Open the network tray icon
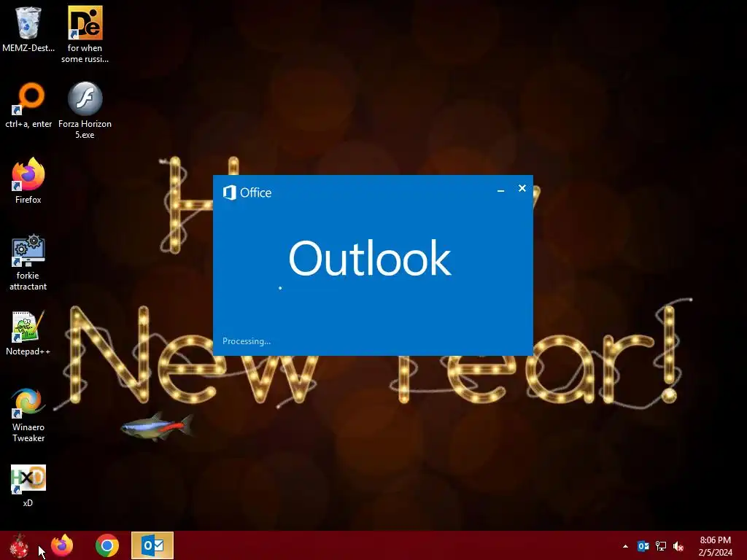 click(661, 546)
